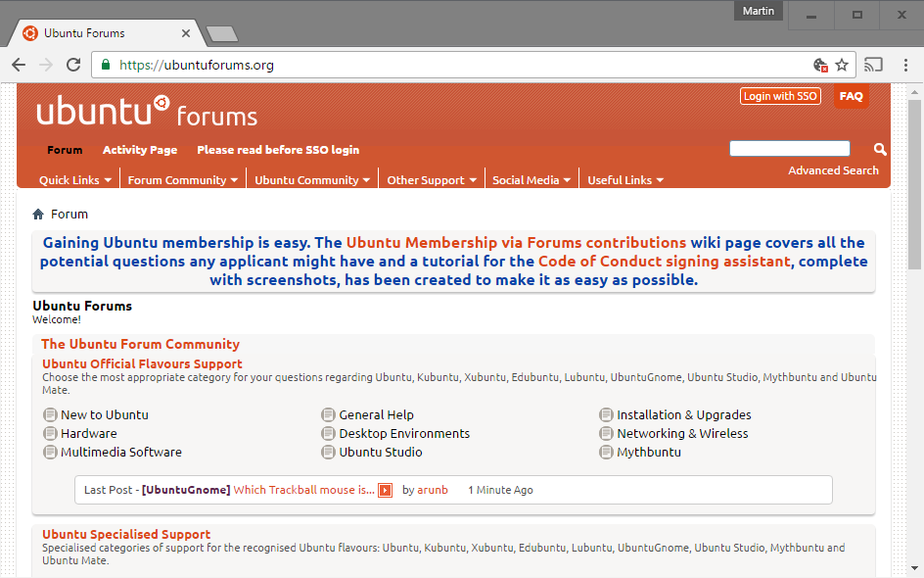The height and width of the screenshot is (578, 924).
Task: Open the Cast icon next to address bar
Action: point(873,65)
